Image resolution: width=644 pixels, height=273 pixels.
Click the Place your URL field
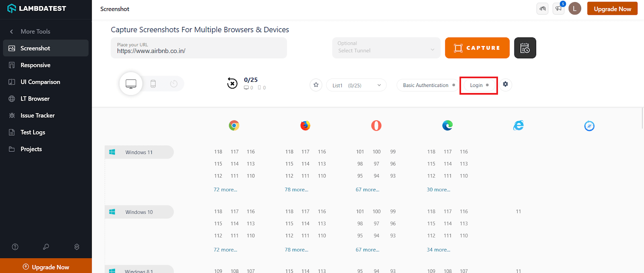coord(198,49)
